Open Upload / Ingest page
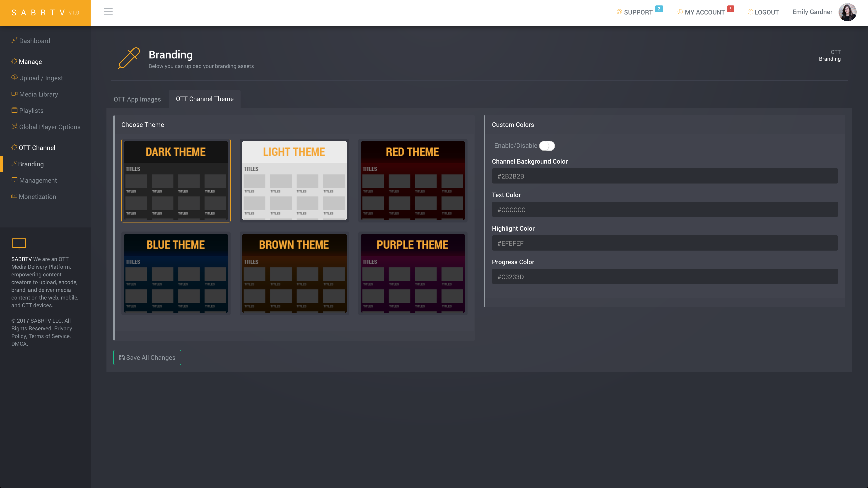Screen dimensions: 868x488 pos(41,78)
